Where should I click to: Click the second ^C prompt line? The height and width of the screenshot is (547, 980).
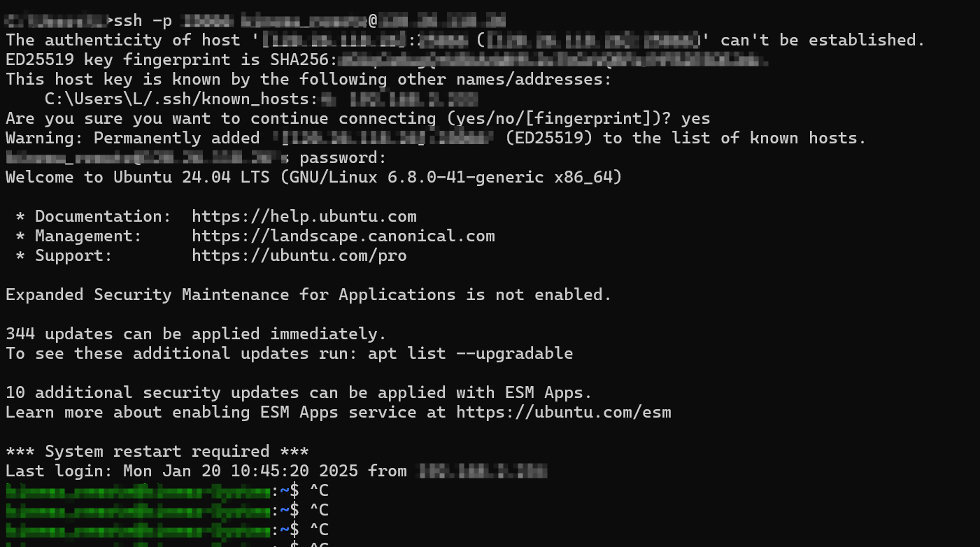167,511
